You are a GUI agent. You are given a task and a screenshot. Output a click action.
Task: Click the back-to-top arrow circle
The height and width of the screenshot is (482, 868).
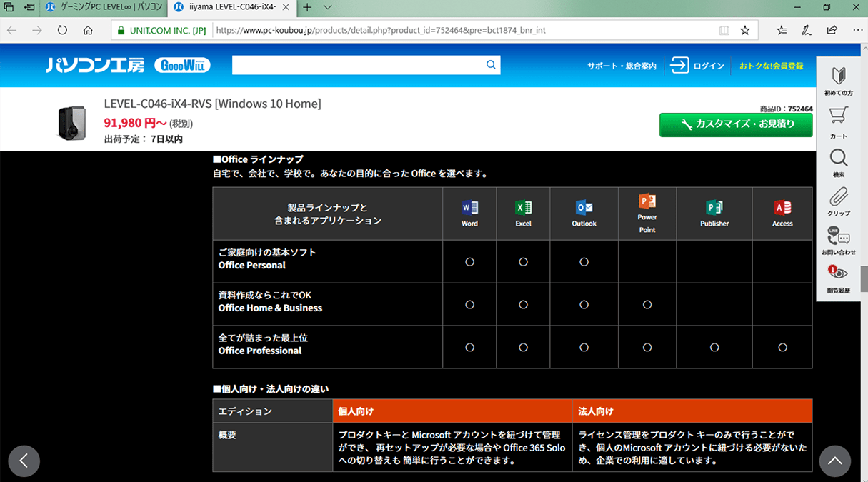coord(834,461)
